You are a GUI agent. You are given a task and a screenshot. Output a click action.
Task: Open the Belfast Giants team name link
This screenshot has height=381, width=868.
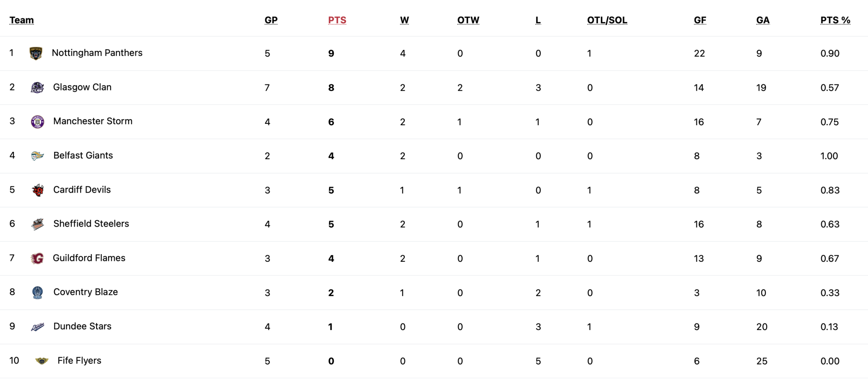83,156
